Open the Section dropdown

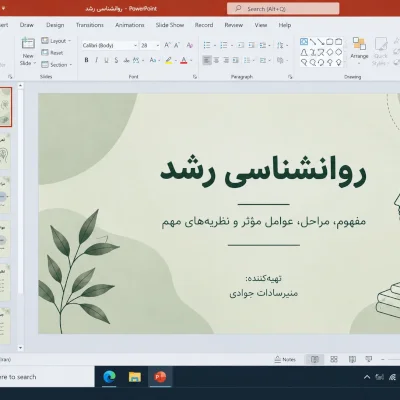pyautogui.click(x=56, y=65)
